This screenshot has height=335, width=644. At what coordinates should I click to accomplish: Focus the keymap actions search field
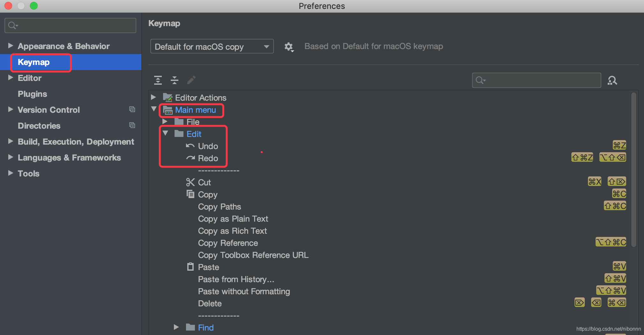pos(536,80)
